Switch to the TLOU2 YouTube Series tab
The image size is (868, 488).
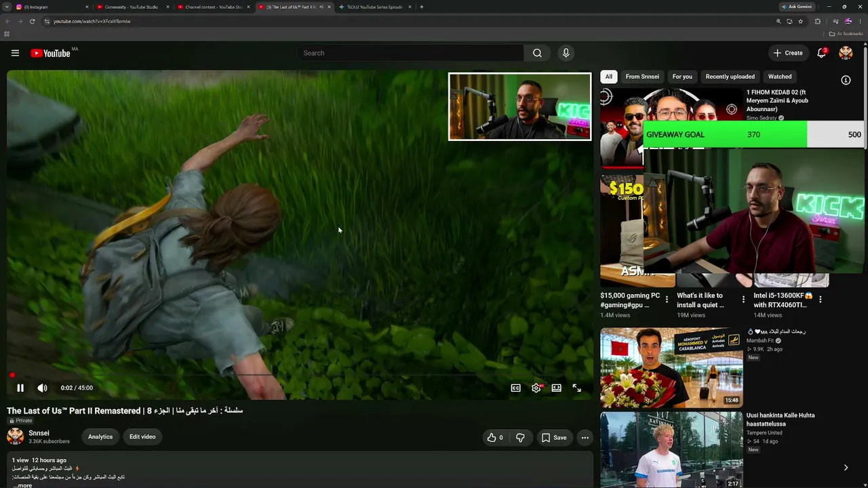374,7
